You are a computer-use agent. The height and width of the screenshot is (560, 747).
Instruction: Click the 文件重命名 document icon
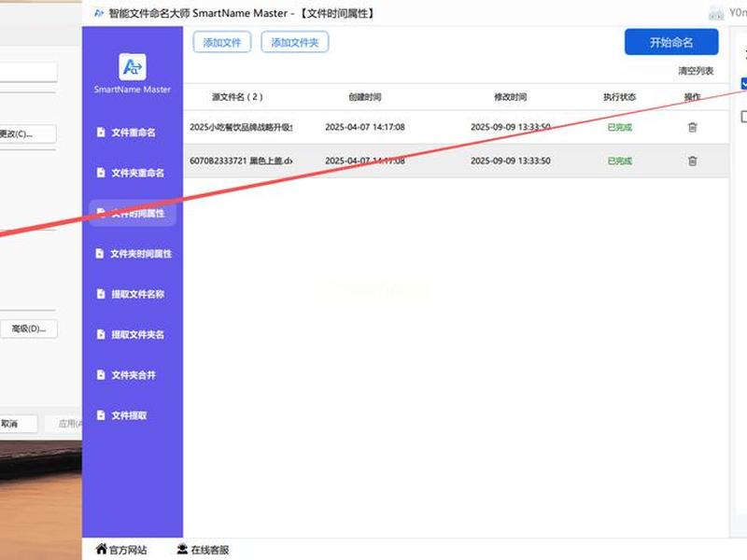coord(101,132)
